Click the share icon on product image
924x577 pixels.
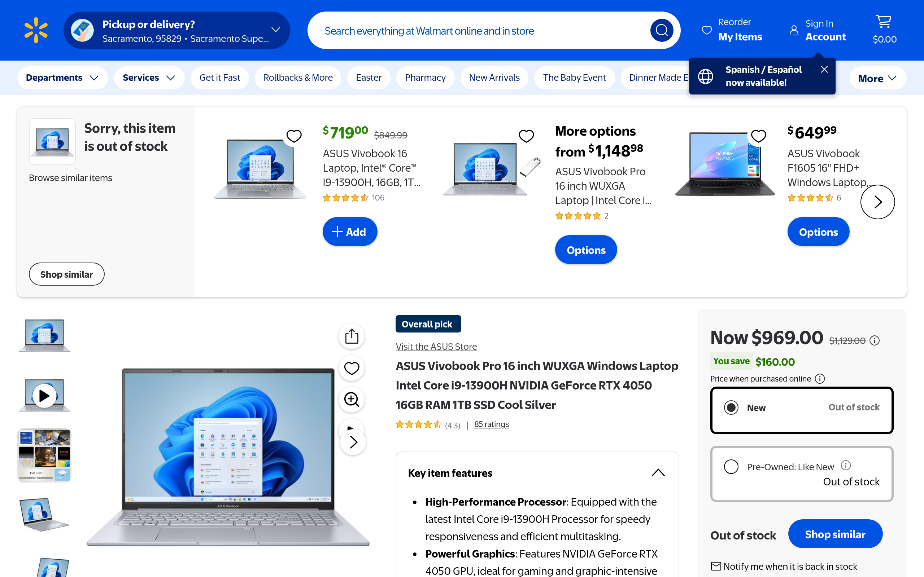(352, 336)
